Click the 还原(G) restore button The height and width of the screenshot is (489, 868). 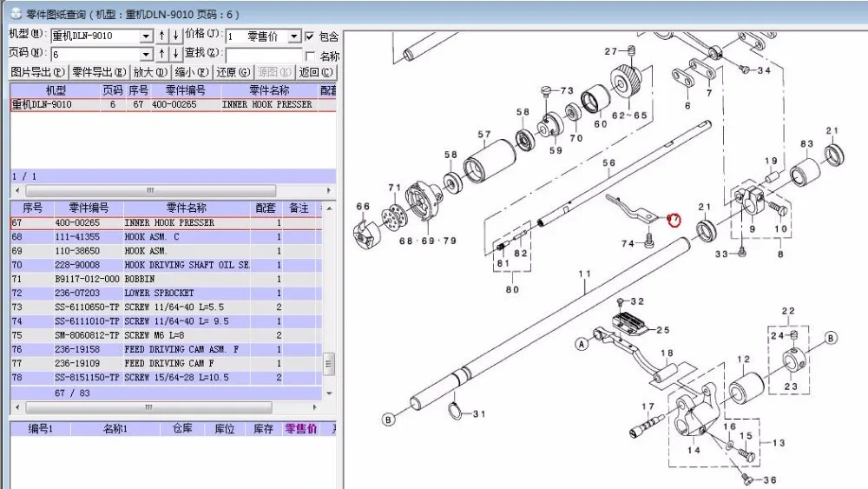point(233,72)
